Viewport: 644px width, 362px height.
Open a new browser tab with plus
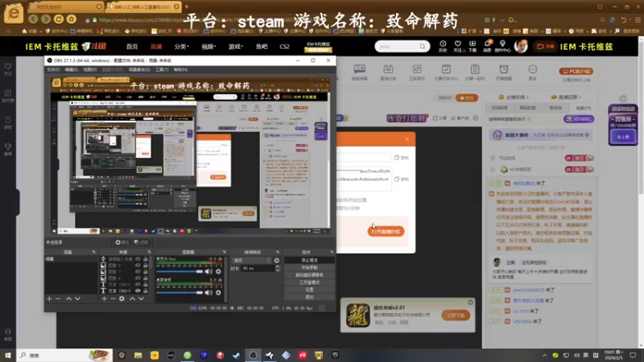click(187, 6)
